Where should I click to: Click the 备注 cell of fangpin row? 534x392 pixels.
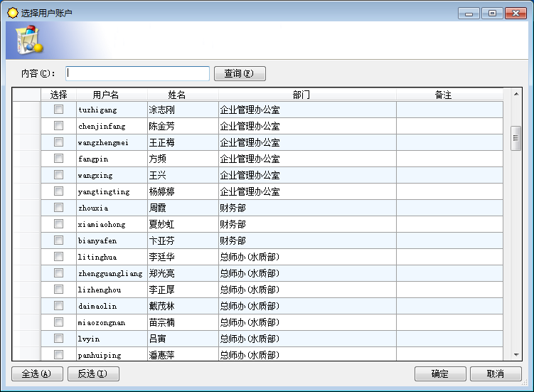(x=449, y=159)
